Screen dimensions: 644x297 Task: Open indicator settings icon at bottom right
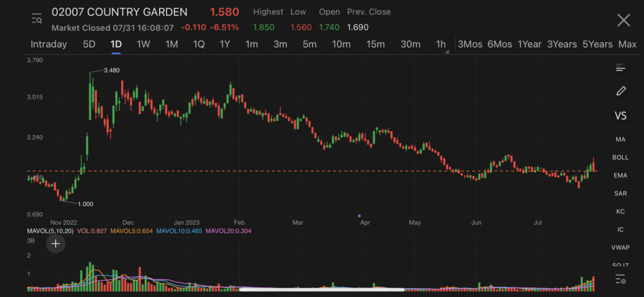coord(621,279)
